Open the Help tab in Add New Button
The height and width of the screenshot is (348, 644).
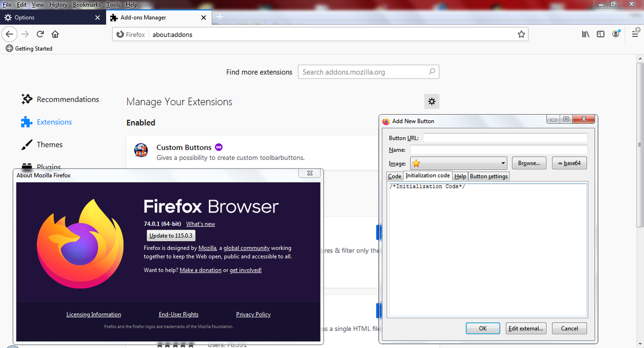(460, 176)
